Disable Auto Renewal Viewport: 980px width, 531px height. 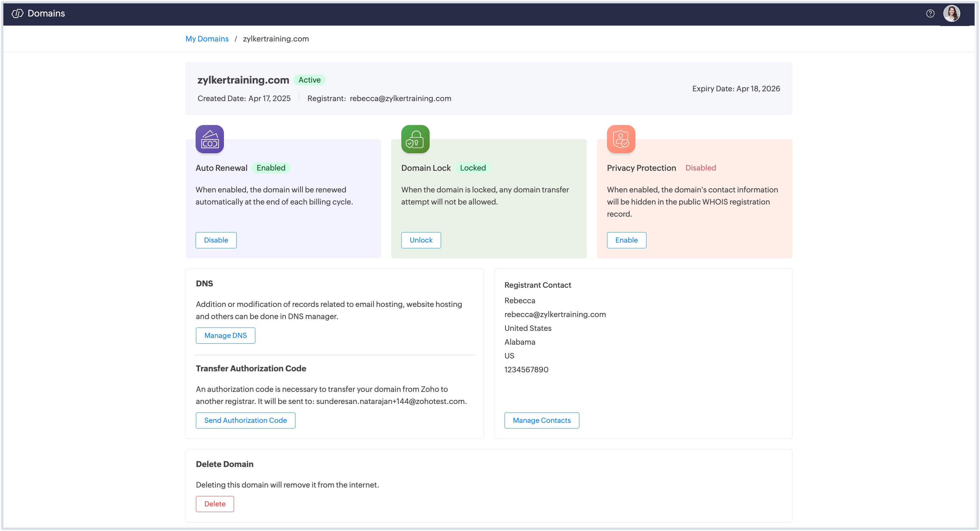tap(216, 240)
